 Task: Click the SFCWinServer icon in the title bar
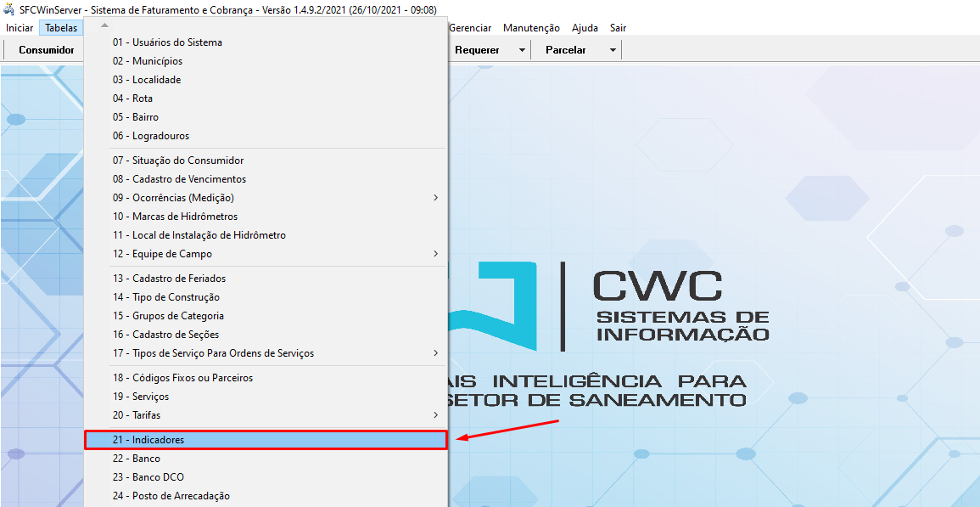point(8,8)
